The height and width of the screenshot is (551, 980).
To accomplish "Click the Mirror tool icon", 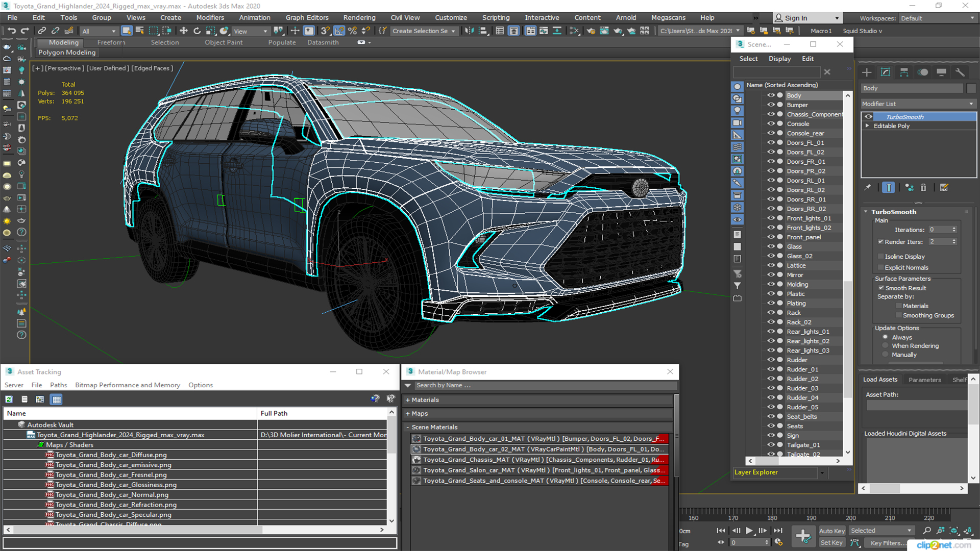I will coord(469,31).
